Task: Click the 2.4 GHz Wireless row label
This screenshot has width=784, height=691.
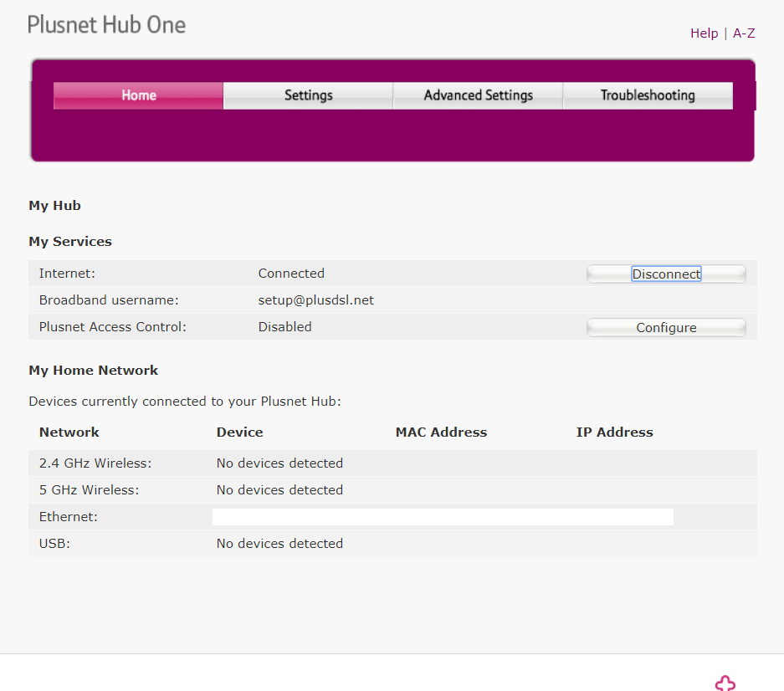Action: tap(95, 463)
